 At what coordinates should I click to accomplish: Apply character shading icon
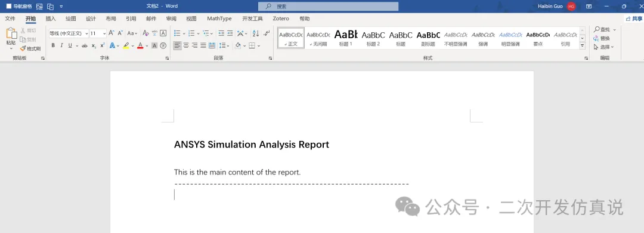(x=154, y=45)
